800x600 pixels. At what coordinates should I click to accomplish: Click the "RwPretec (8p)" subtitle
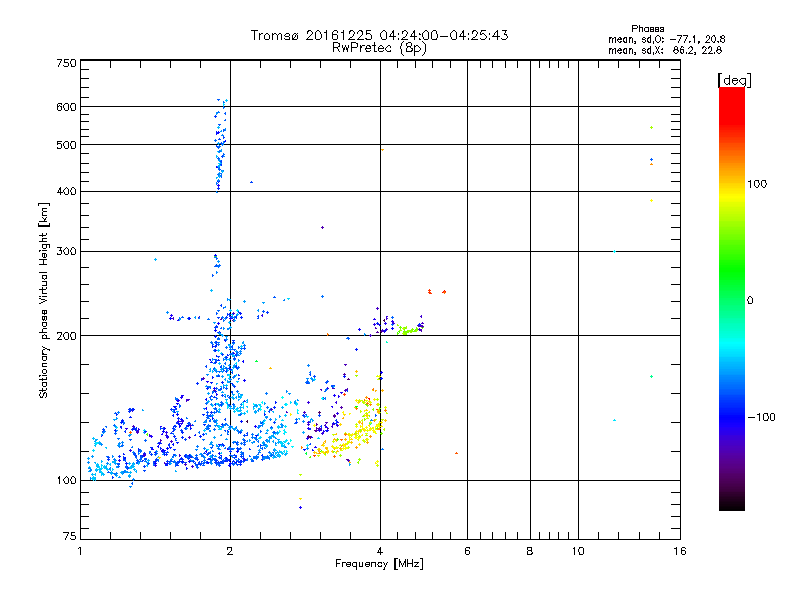click(379, 48)
